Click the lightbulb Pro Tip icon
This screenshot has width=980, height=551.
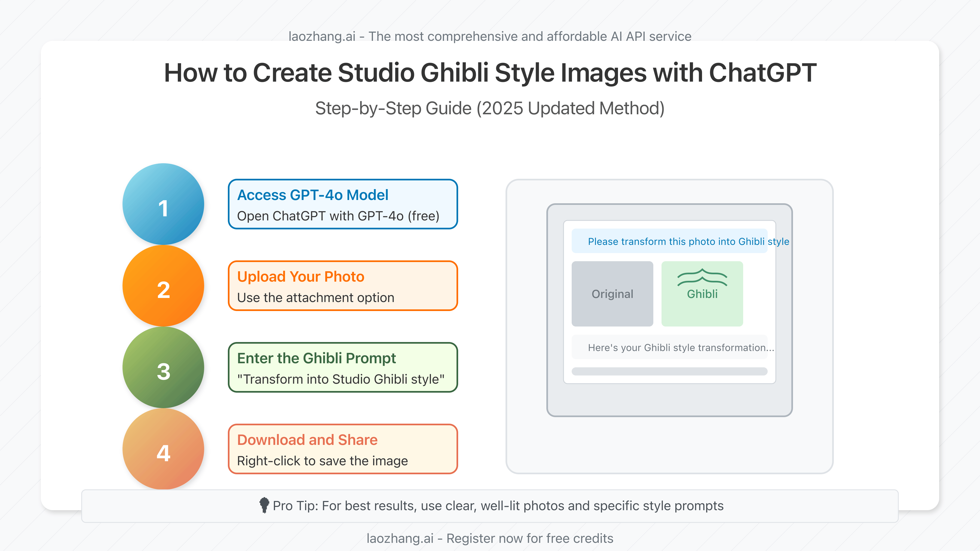[x=264, y=505]
